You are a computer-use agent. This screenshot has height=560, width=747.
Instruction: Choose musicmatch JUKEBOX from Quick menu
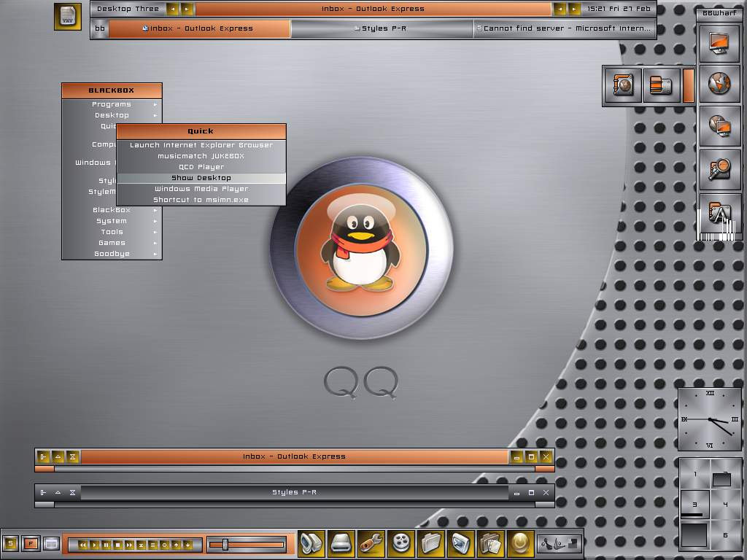click(x=201, y=156)
